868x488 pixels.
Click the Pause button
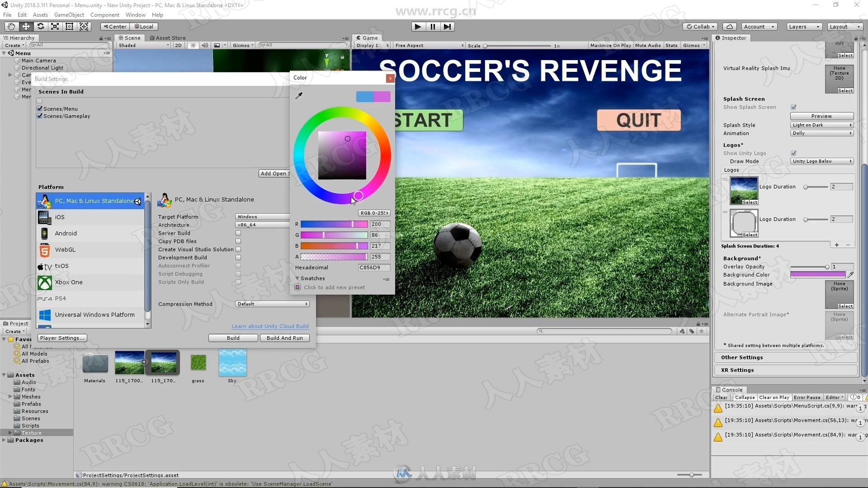tap(433, 27)
